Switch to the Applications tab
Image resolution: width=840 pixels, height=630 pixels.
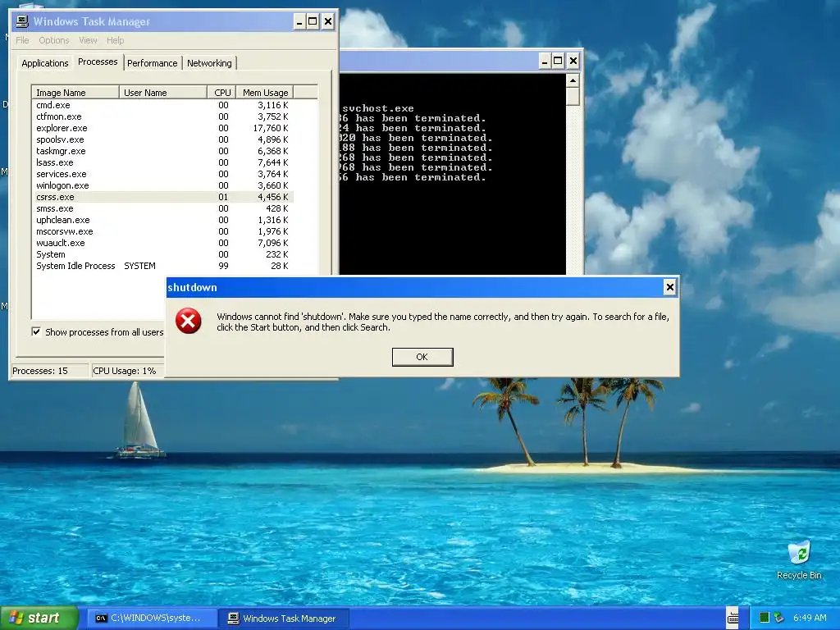click(x=45, y=63)
